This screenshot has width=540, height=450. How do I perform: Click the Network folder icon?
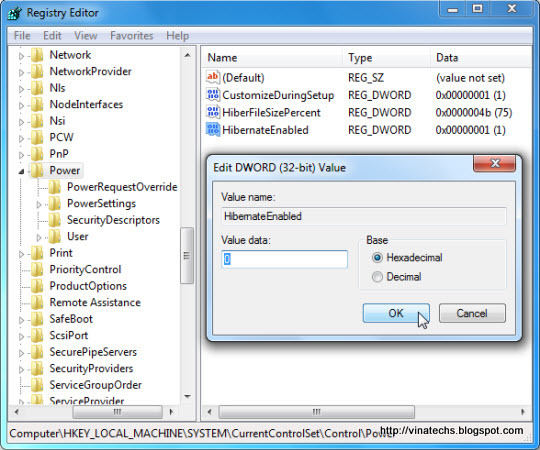pos(37,55)
